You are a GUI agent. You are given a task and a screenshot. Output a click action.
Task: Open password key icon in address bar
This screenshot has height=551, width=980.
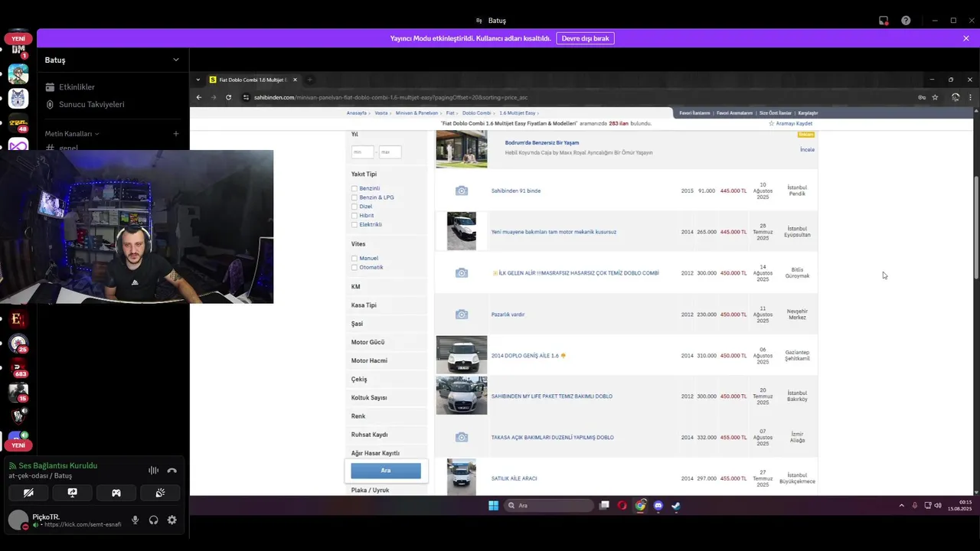pyautogui.click(x=921, y=97)
